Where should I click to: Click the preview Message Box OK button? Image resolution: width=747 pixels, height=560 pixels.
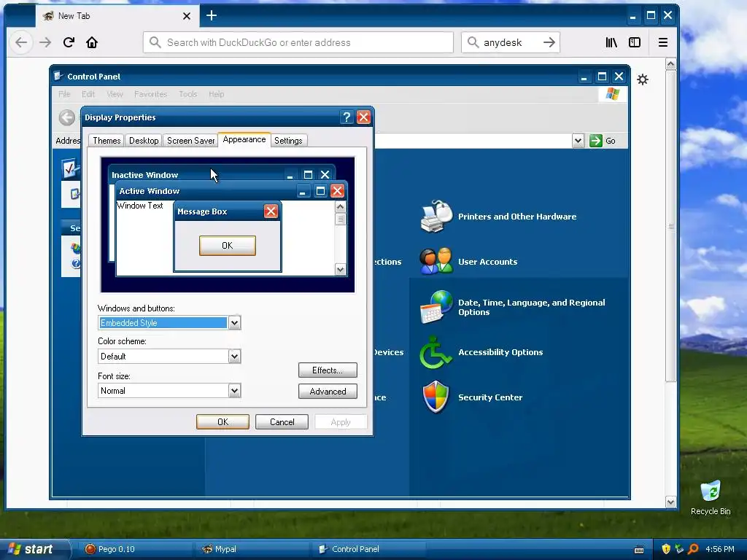point(228,245)
